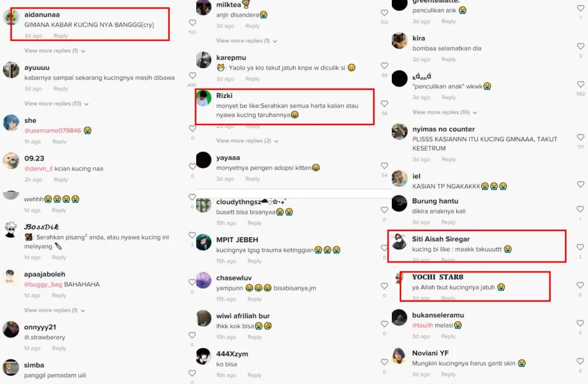
Task: Reply to MPIT JEBEH's comment
Action: [254, 261]
